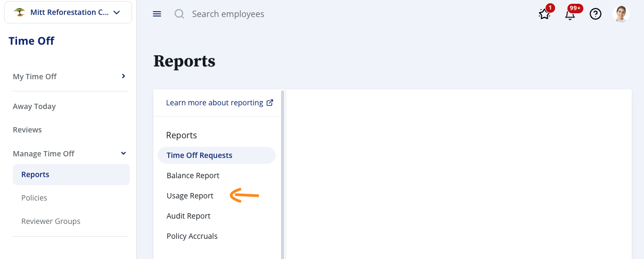Open Reviewer Groups in sidebar
644x259 pixels.
pos(51,221)
